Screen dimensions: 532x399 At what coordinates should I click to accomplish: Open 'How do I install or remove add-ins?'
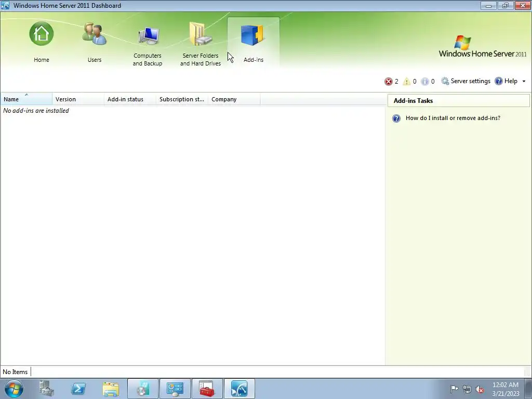point(453,118)
